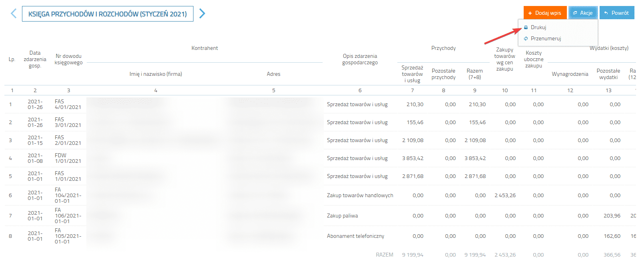Click the printer icon next to Drukuj
Image resolution: width=644 pixels, height=261 pixels.
pyautogui.click(x=526, y=28)
